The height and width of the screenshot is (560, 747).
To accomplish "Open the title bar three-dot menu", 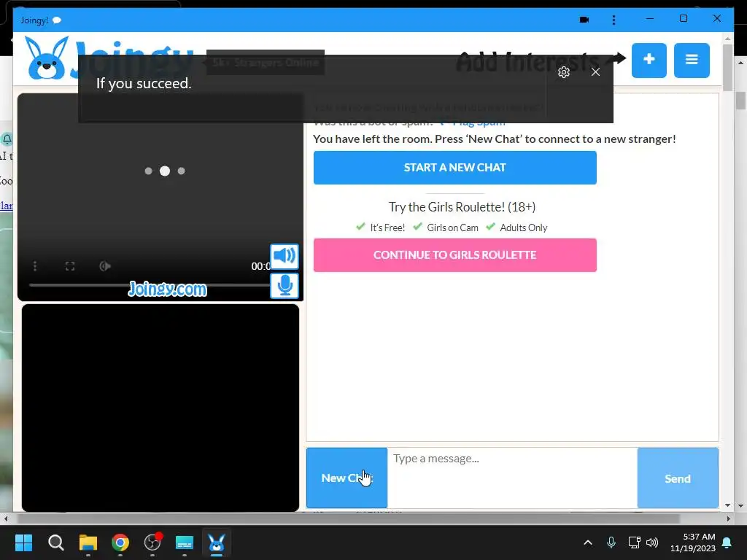I will pyautogui.click(x=614, y=20).
